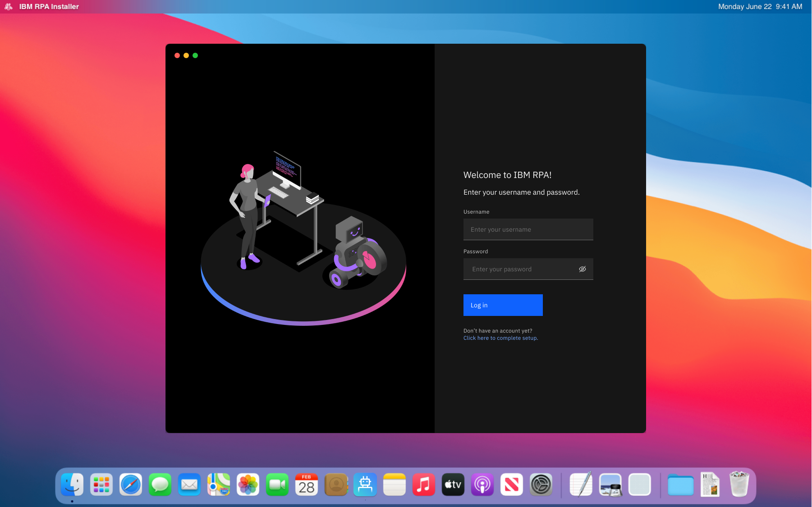Open Finder from the dock

point(72,485)
